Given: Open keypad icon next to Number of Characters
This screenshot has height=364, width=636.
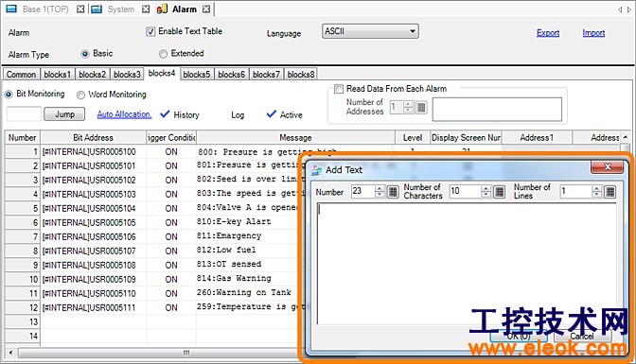Looking at the screenshot, I should (x=500, y=192).
